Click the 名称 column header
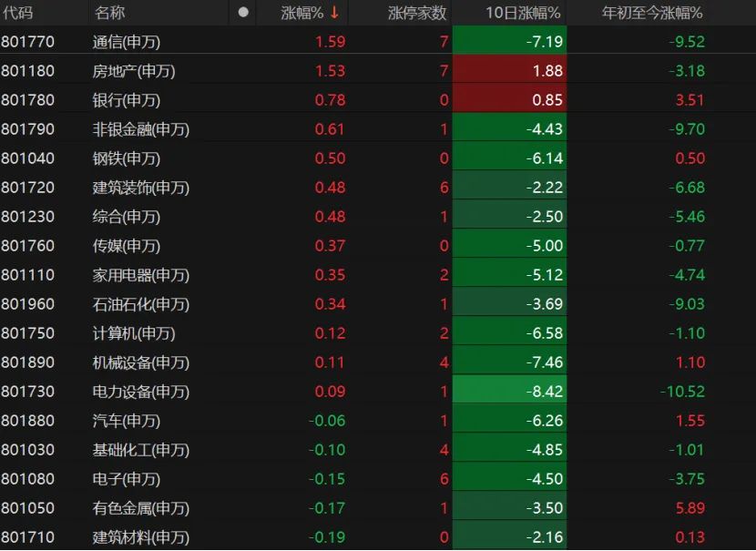This screenshot has width=756, height=551. coord(110,13)
